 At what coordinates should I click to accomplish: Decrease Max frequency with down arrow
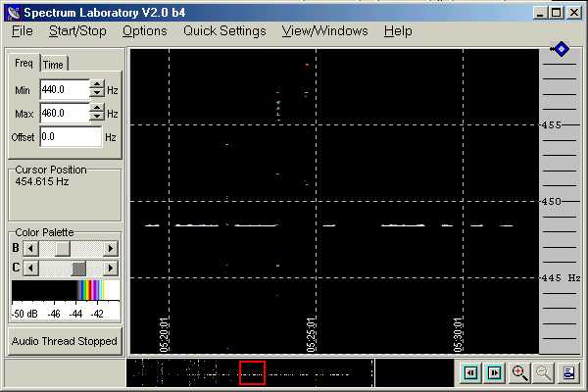point(97,117)
